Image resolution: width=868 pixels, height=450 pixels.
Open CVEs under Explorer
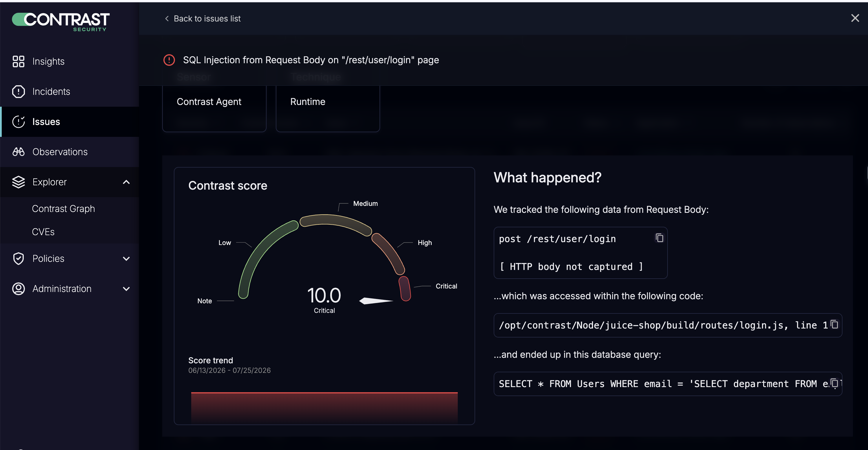[43, 232]
